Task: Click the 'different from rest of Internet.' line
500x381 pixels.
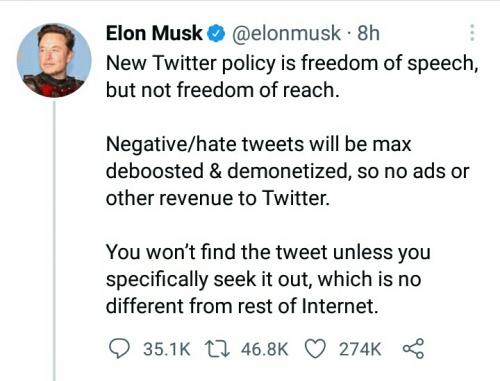Action: pos(242,306)
